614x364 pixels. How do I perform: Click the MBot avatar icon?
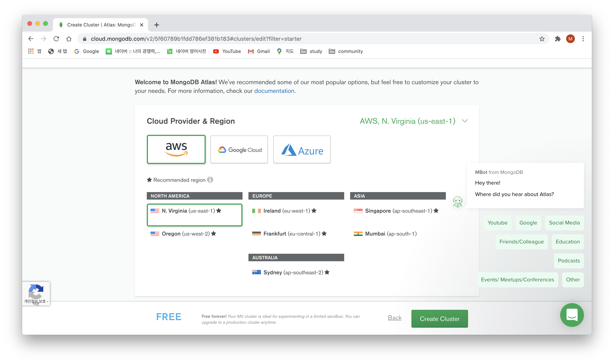(x=457, y=202)
